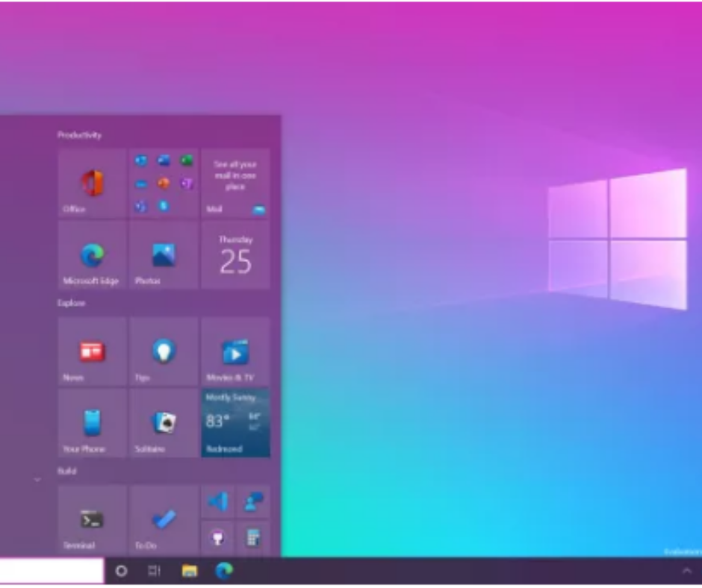Select the Build group header

point(66,471)
